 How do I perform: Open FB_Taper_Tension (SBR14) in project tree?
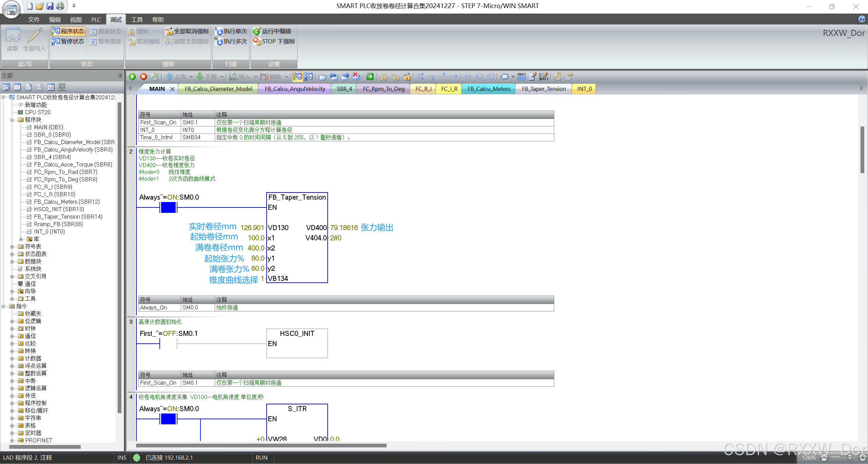[x=68, y=217]
